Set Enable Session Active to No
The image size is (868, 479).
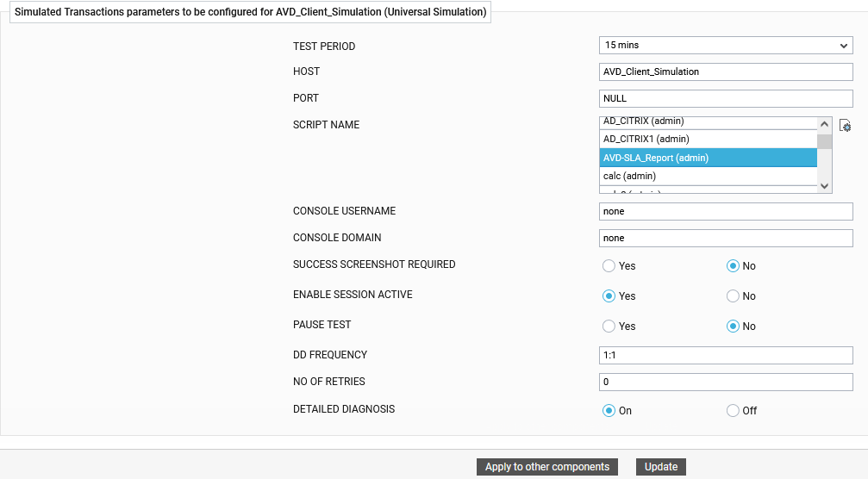[734, 296]
